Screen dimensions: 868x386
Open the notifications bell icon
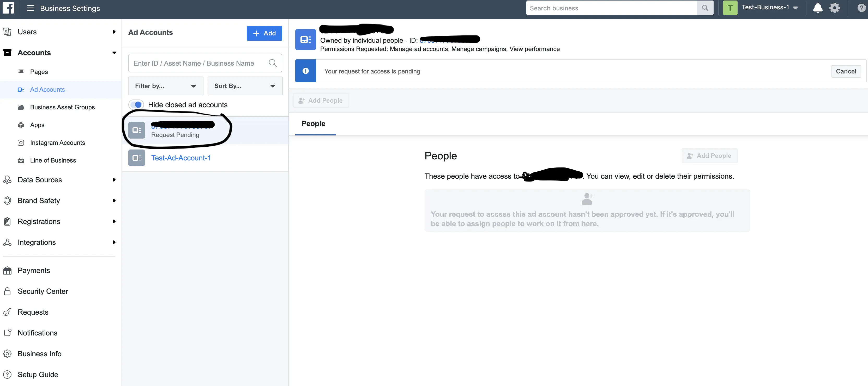coord(817,8)
